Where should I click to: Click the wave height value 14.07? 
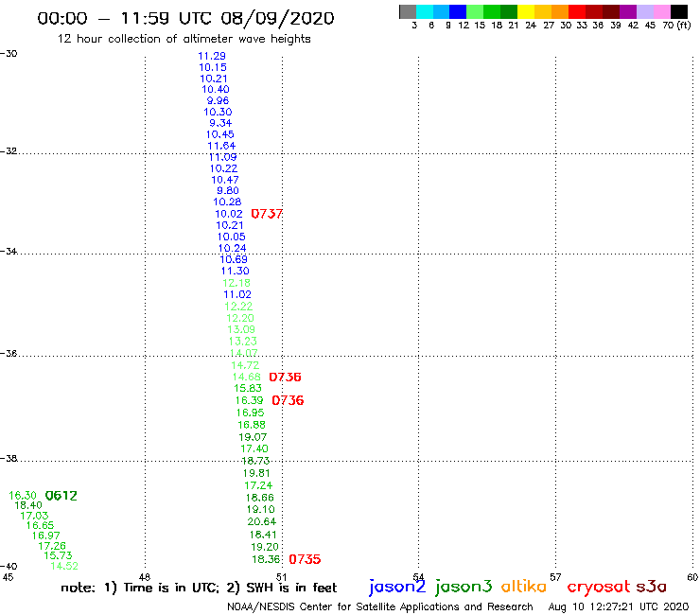click(243, 353)
